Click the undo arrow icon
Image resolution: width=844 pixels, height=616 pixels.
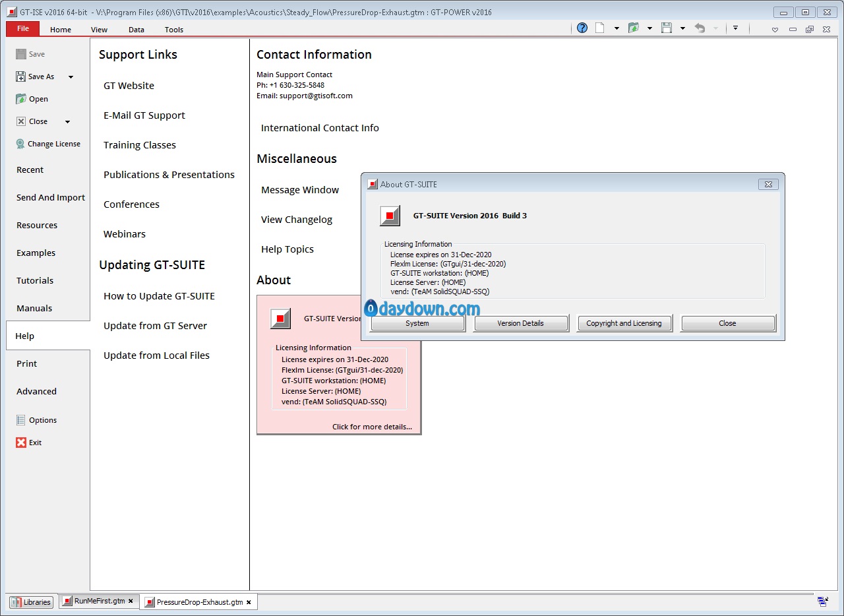point(700,28)
